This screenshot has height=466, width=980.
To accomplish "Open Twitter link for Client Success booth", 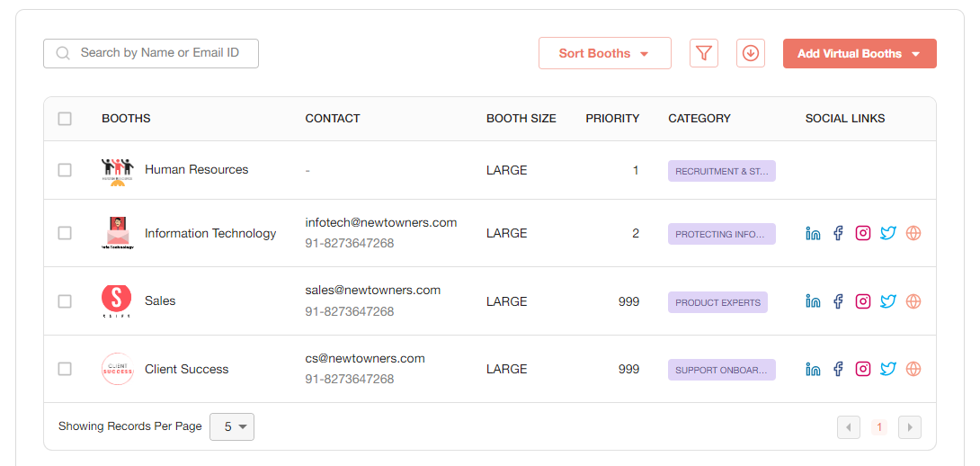I will pos(888,369).
